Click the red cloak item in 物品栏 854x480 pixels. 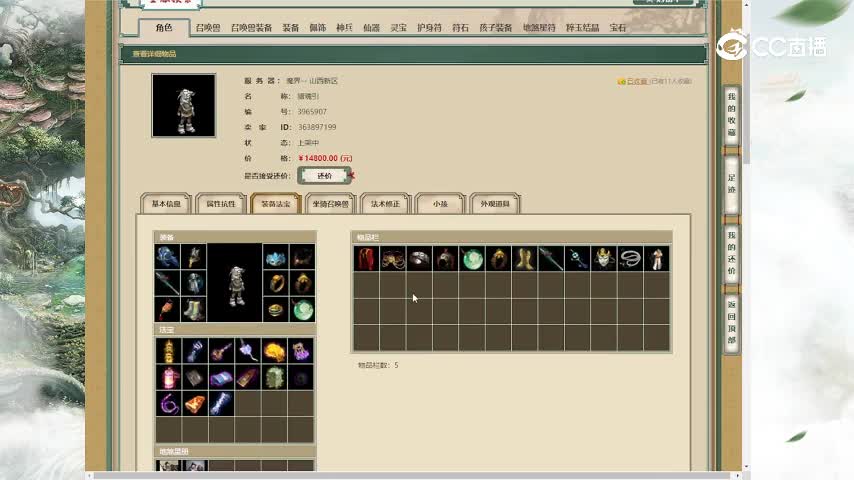(x=367, y=258)
